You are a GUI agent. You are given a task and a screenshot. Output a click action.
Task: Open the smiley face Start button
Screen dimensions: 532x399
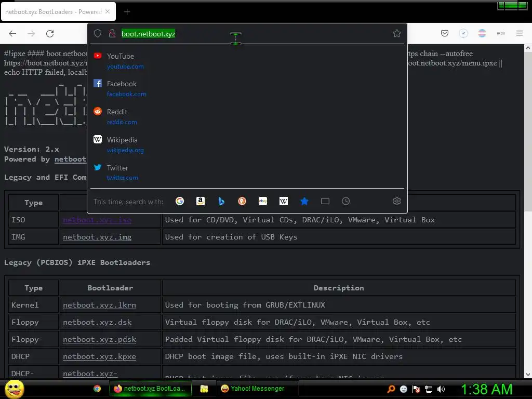[14, 389]
